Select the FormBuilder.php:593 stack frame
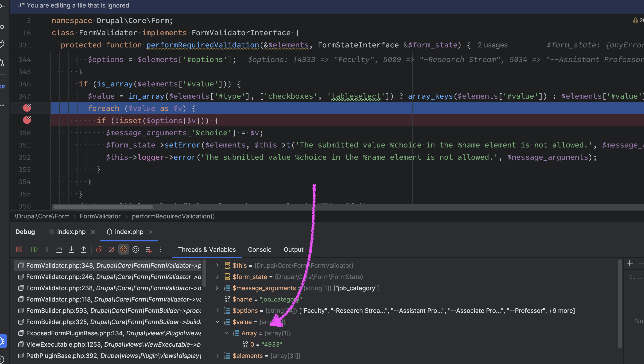644x364 pixels. 110,310
